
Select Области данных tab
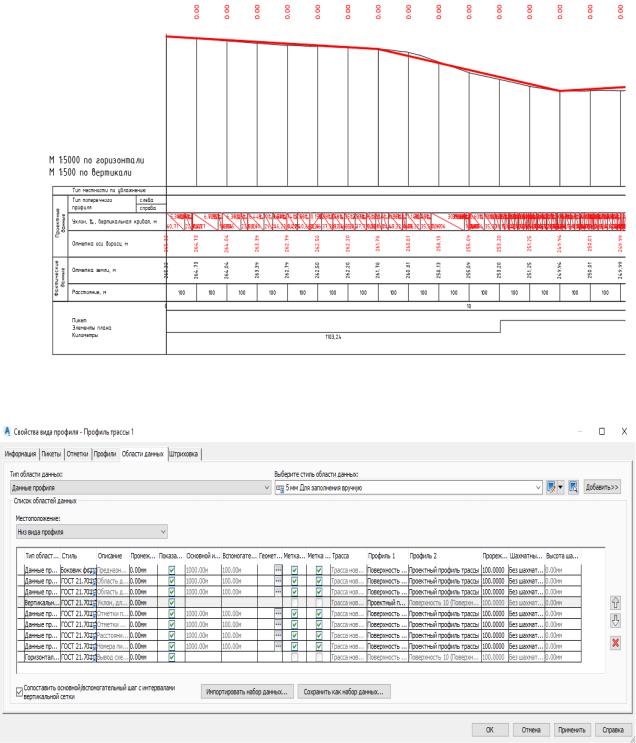point(143,453)
